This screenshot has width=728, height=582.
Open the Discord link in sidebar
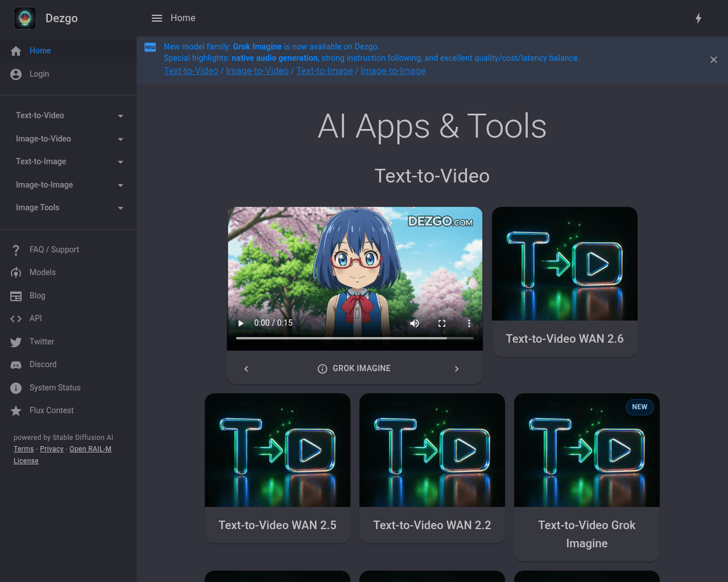tap(42, 364)
